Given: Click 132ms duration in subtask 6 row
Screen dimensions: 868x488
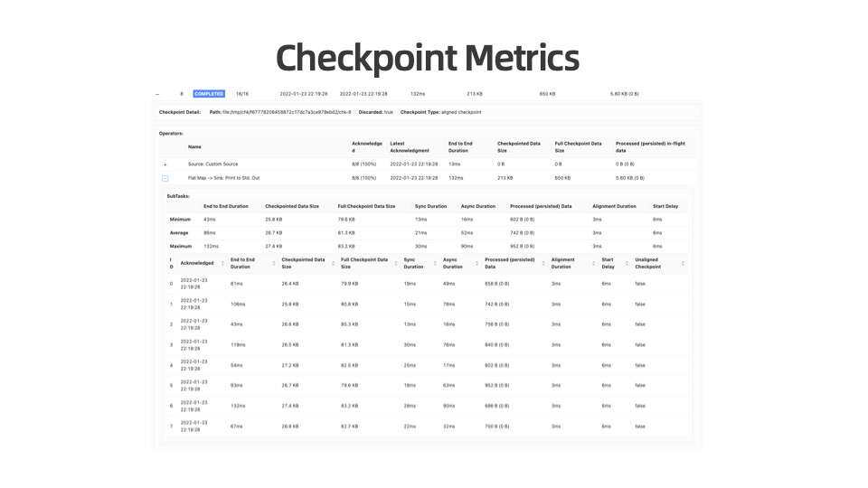Looking at the screenshot, I should [x=238, y=406].
